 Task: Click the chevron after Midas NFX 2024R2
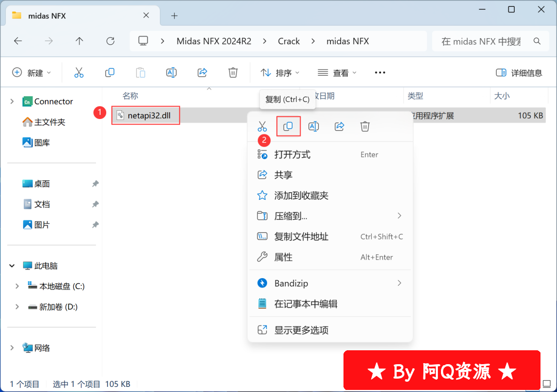tap(265, 41)
